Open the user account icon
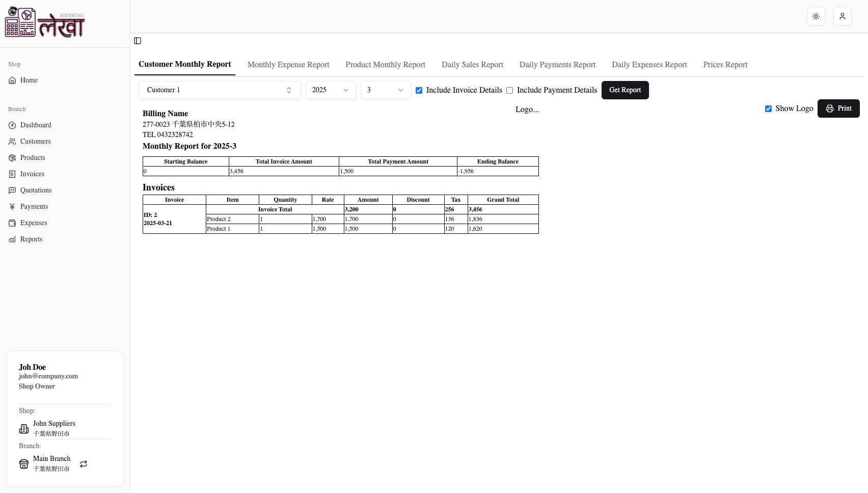Screen dimensions: 868x493 [x=842, y=16]
